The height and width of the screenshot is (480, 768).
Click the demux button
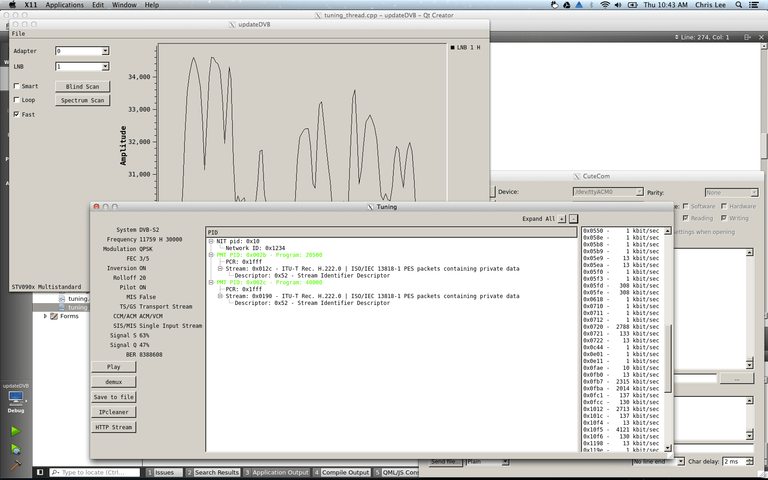pos(114,382)
